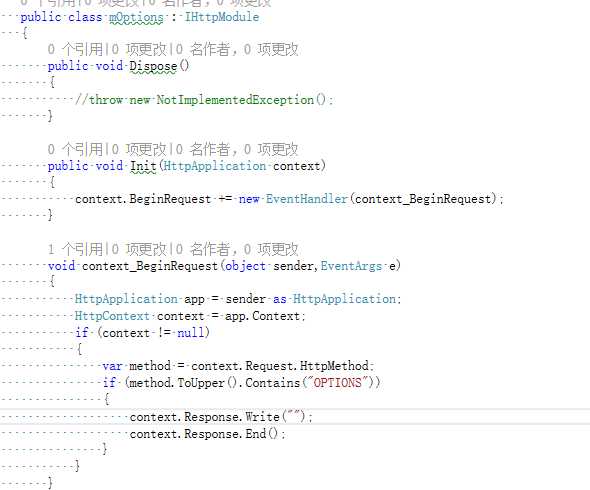Click the context.Response.Write line
The height and width of the screenshot is (490, 590).
(221, 417)
